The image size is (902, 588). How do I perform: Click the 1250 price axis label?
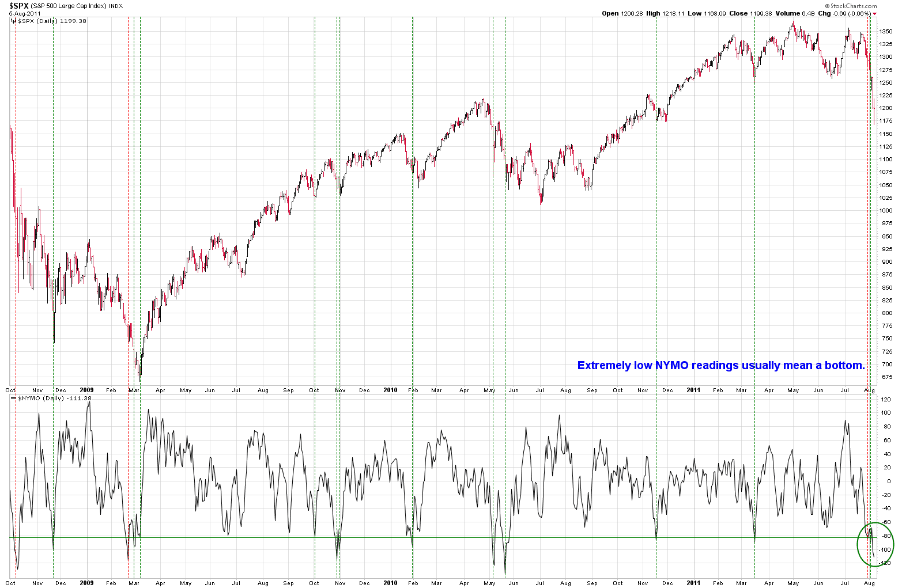(886, 82)
